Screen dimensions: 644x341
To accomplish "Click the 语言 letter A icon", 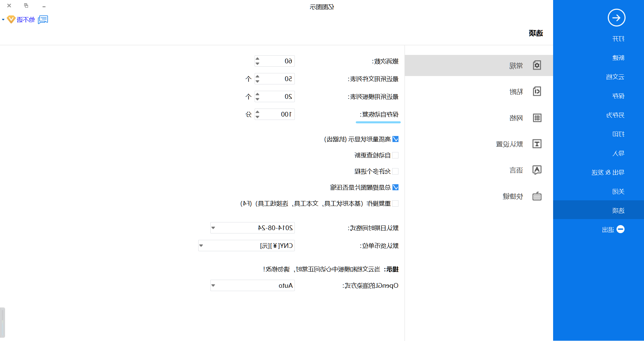I will pos(537,170).
